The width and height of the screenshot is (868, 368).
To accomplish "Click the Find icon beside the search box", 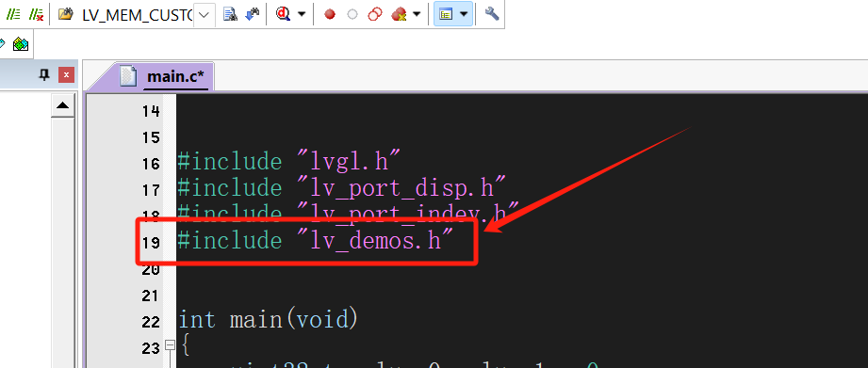I will [x=230, y=14].
